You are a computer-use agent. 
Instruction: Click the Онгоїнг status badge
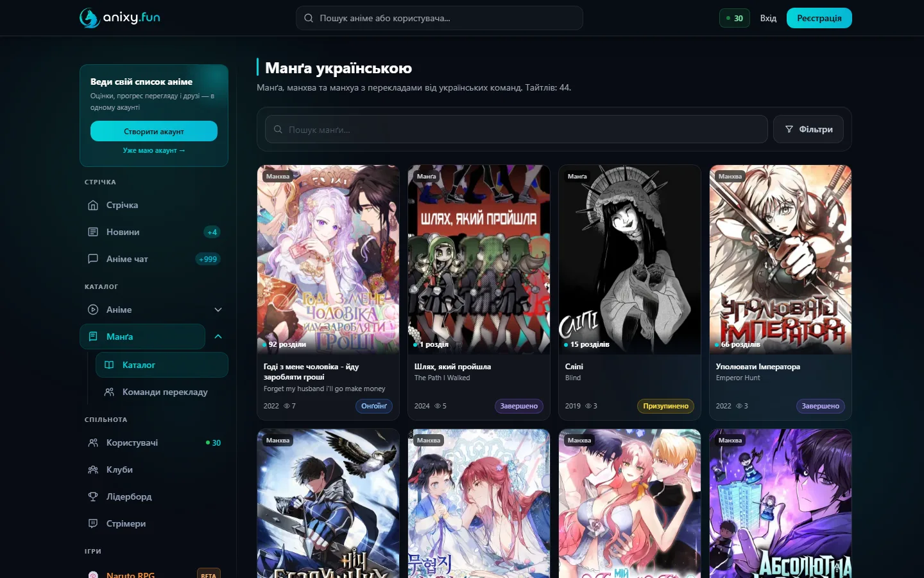(x=374, y=406)
